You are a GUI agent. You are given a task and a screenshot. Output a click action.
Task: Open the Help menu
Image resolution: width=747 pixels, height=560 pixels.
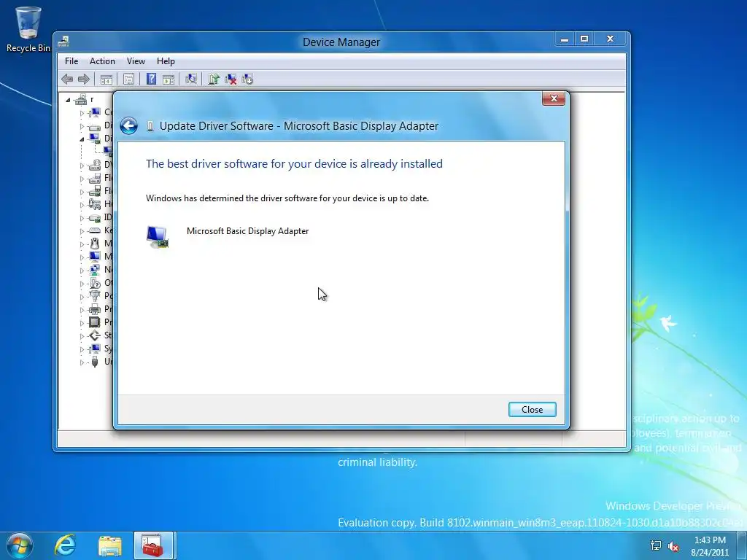tap(166, 61)
